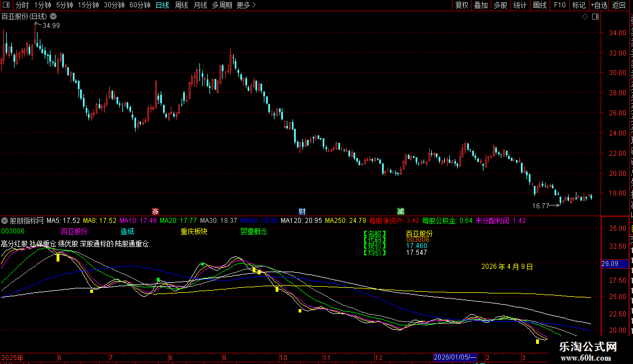Click the 标记 mark button

click(x=579, y=5)
